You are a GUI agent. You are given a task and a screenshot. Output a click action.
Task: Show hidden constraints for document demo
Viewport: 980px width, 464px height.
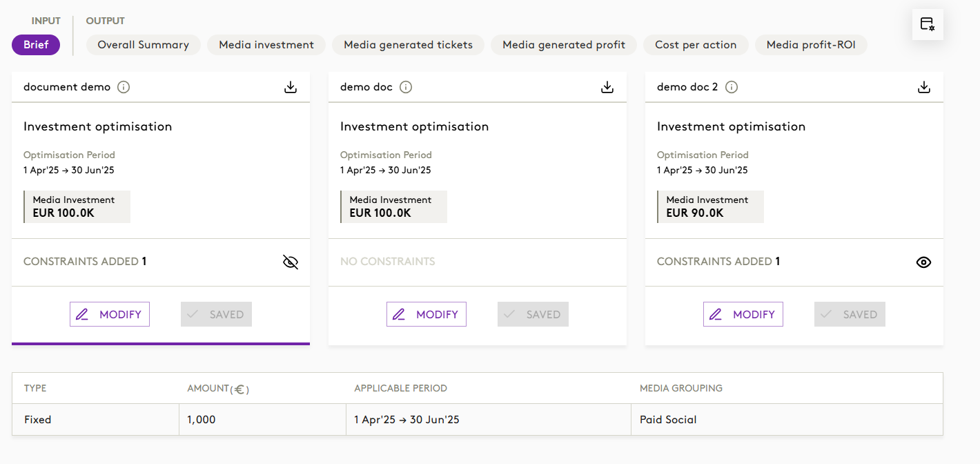tap(291, 262)
